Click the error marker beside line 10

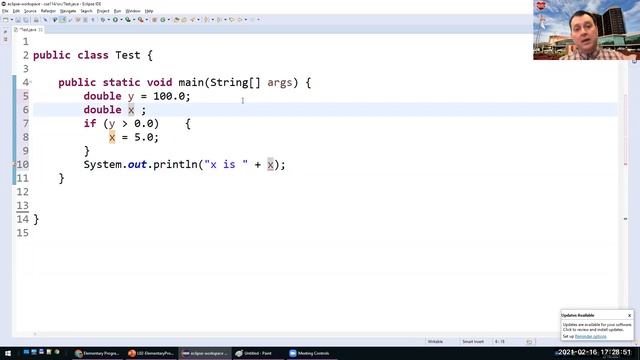point(14,165)
